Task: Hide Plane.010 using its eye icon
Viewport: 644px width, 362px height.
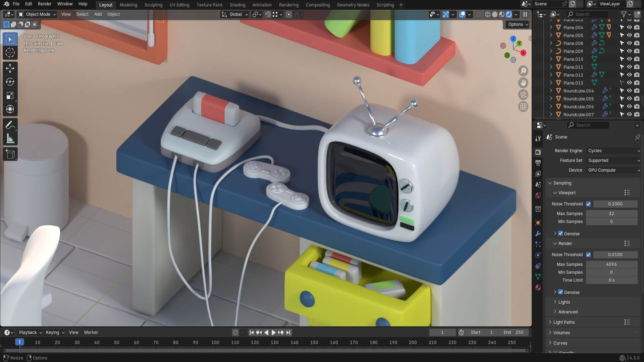Action: coord(629,59)
